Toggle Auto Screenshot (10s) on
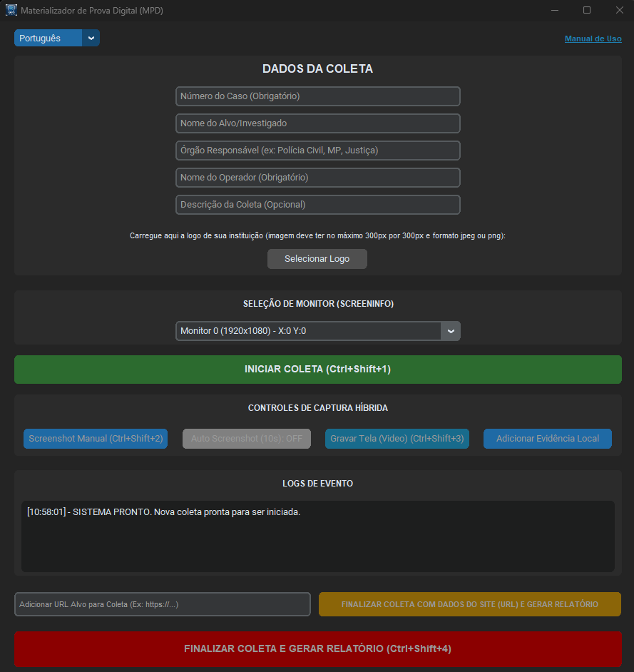This screenshot has height=672, width=634. 246,439
